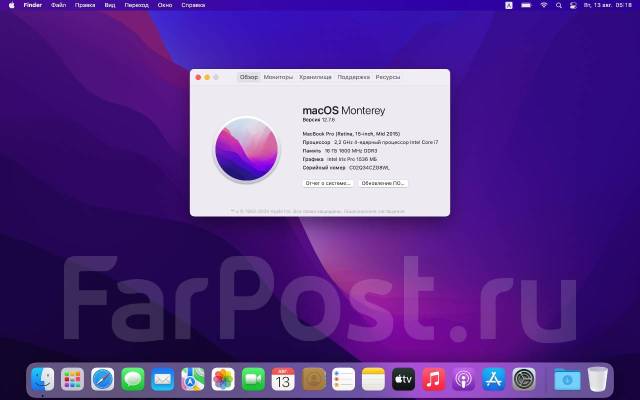Switch to the Хранилище tab

click(x=315, y=77)
